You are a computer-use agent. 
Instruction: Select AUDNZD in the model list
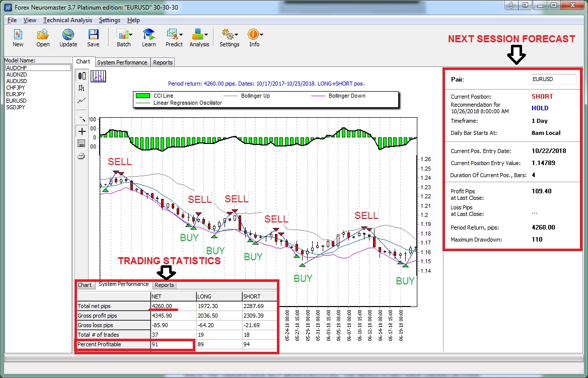tap(16, 74)
